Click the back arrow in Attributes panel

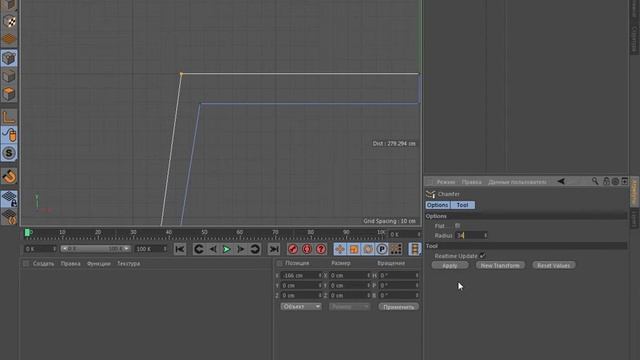point(561,181)
